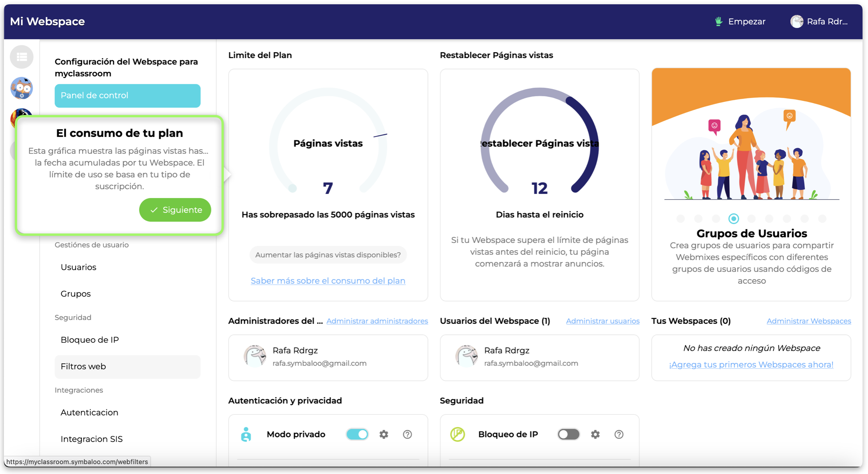Click rafa.symbaloo@gmail.com in Usuarios card

531,363
